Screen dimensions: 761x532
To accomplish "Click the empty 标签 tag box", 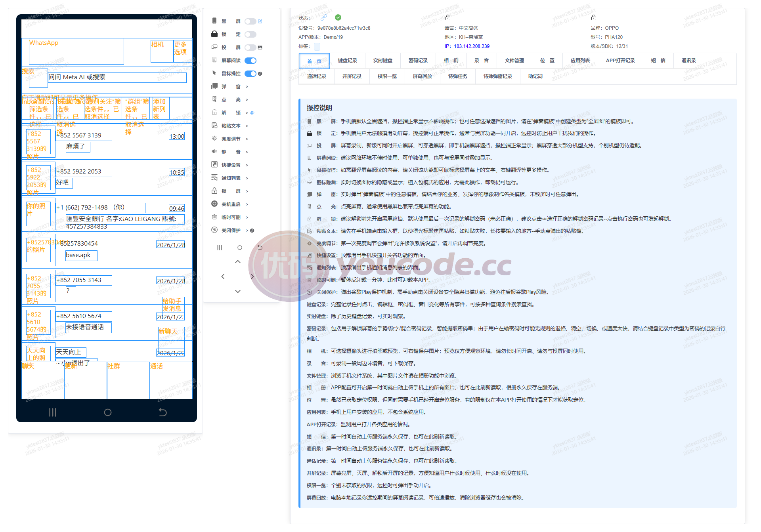I will [317, 47].
